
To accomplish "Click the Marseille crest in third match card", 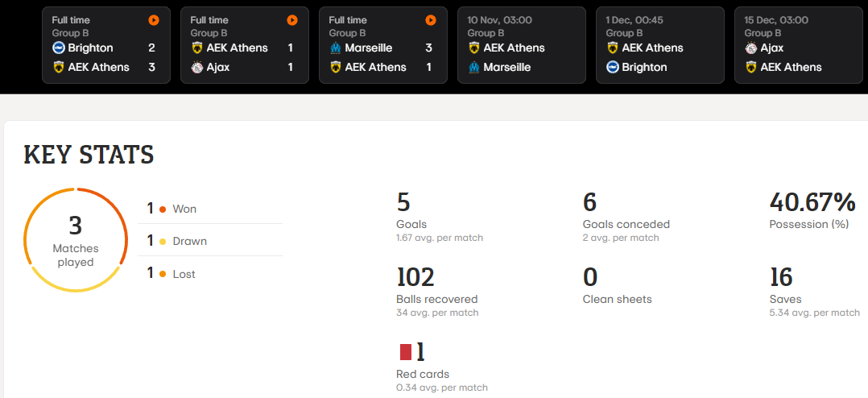I will pyautogui.click(x=336, y=48).
